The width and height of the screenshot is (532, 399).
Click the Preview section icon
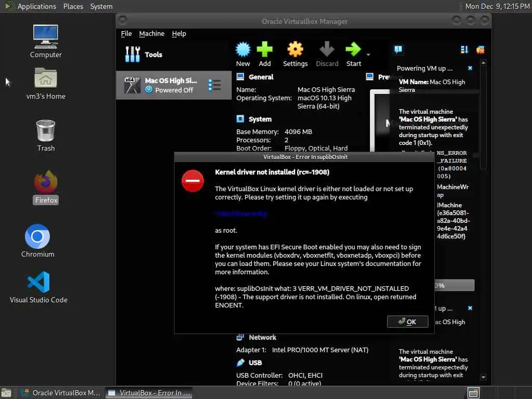point(370,77)
